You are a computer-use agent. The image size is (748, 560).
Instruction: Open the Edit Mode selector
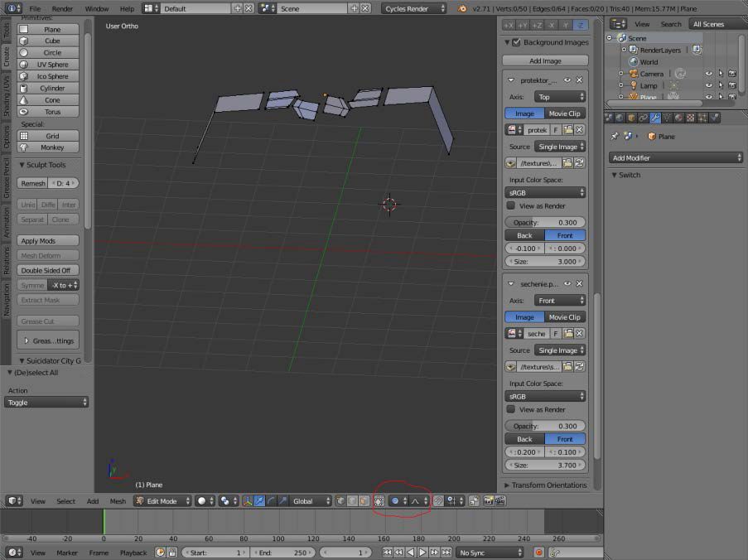[x=162, y=501]
